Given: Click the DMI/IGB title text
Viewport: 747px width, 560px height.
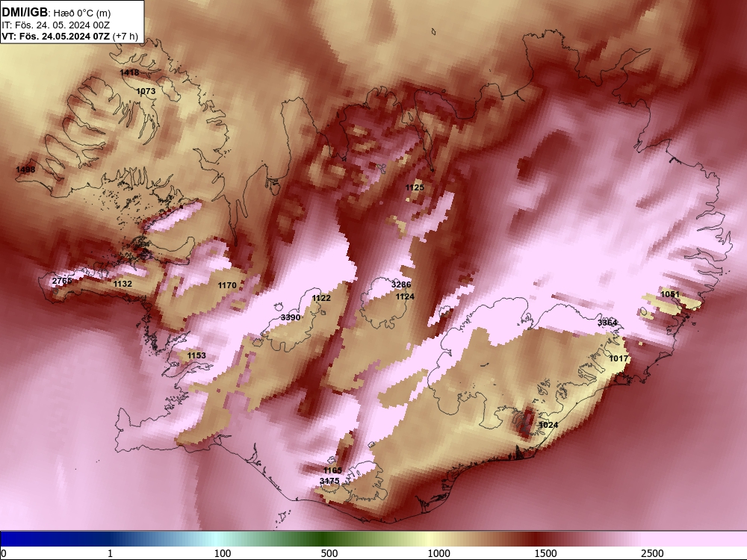Looking at the screenshot, I should point(25,13).
